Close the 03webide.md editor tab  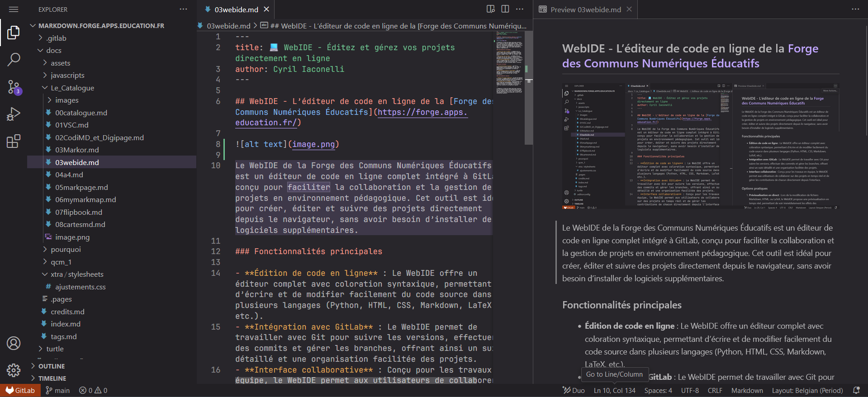pos(266,9)
